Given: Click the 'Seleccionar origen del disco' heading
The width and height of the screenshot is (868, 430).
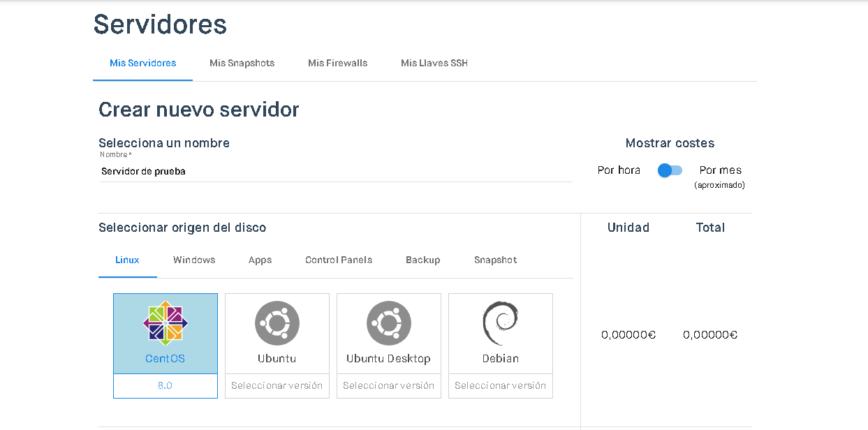Looking at the screenshot, I should pos(182,228).
